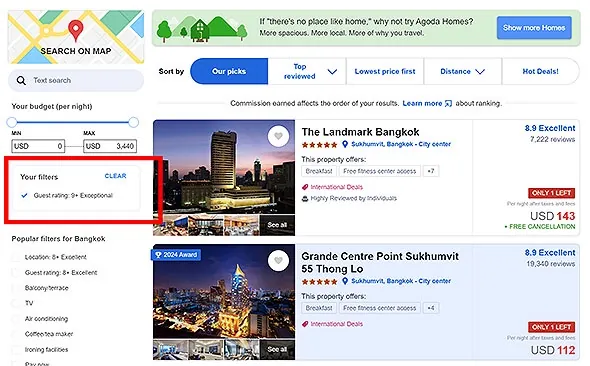Expand +7 more offers for Landmark Bangkok
590x366 pixels.
[431, 171]
